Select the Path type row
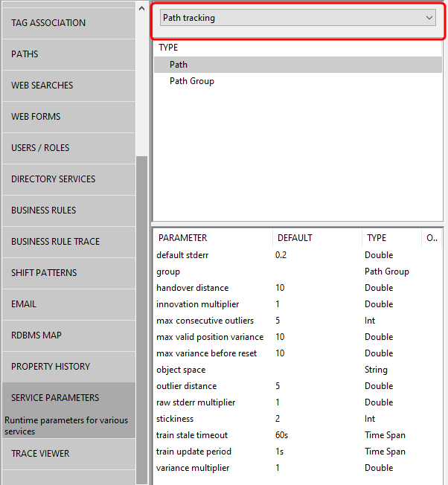Viewport: 448px width, 485px height. pos(298,65)
